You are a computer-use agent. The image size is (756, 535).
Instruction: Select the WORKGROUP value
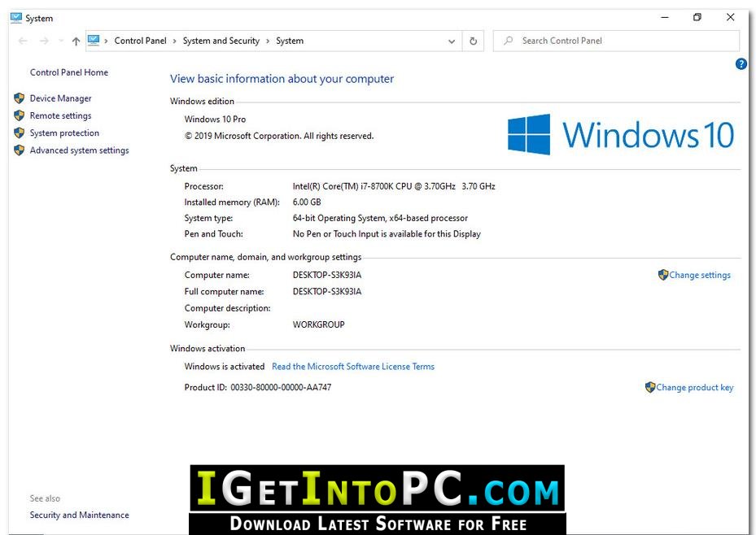point(319,324)
